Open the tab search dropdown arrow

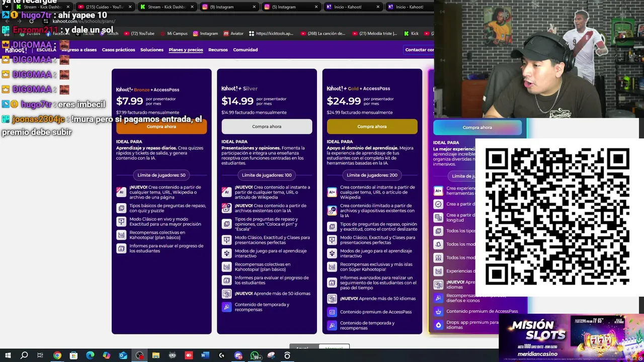click(x=6, y=7)
